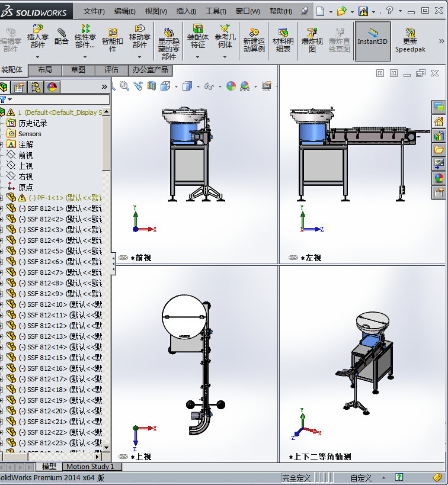
Task: Open the FeatureManager design tree tab
Action: tap(4, 87)
